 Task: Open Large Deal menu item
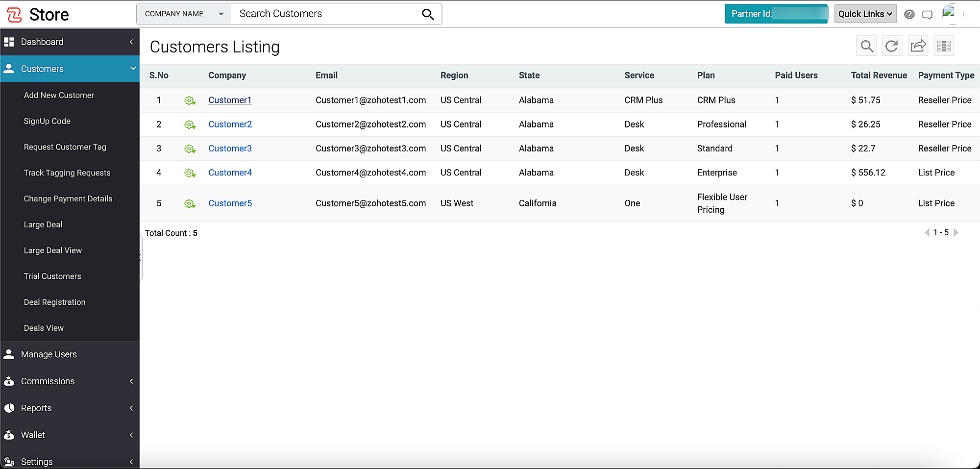(43, 224)
